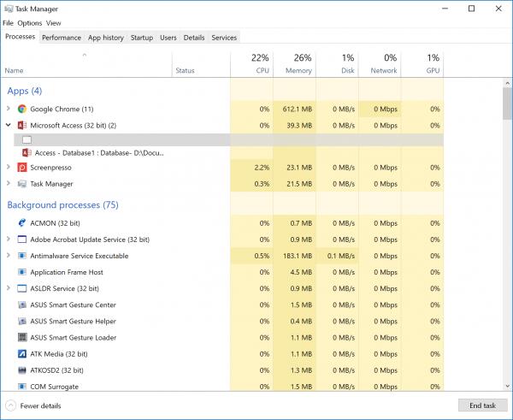This screenshot has height=420, width=513.
Task: Sort by the Disk column header
Action: (x=337, y=64)
